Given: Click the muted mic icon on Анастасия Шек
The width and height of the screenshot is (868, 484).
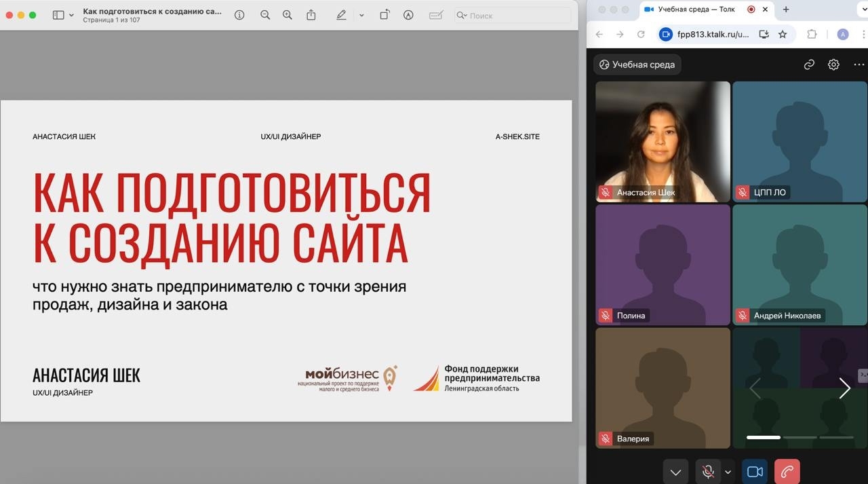Looking at the screenshot, I should coord(606,193).
